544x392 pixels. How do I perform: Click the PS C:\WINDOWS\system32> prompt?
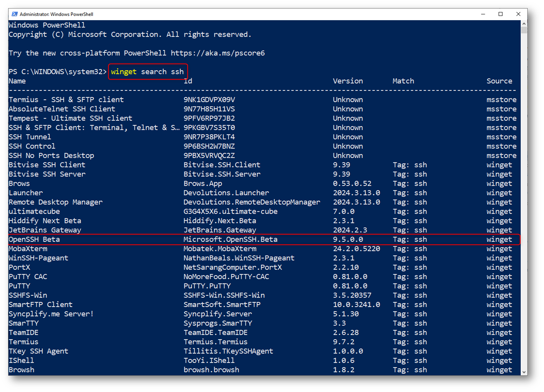point(57,72)
